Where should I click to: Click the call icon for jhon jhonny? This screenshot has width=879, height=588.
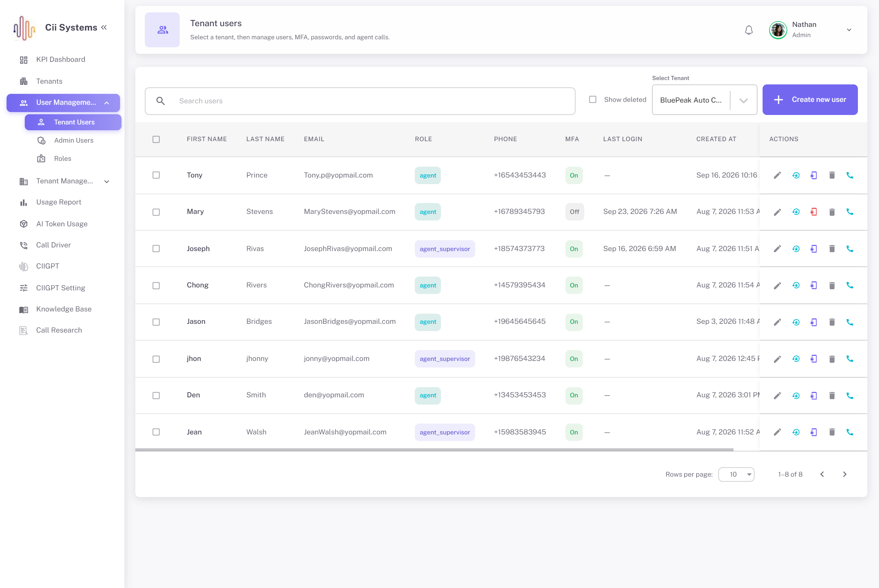pyautogui.click(x=850, y=359)
